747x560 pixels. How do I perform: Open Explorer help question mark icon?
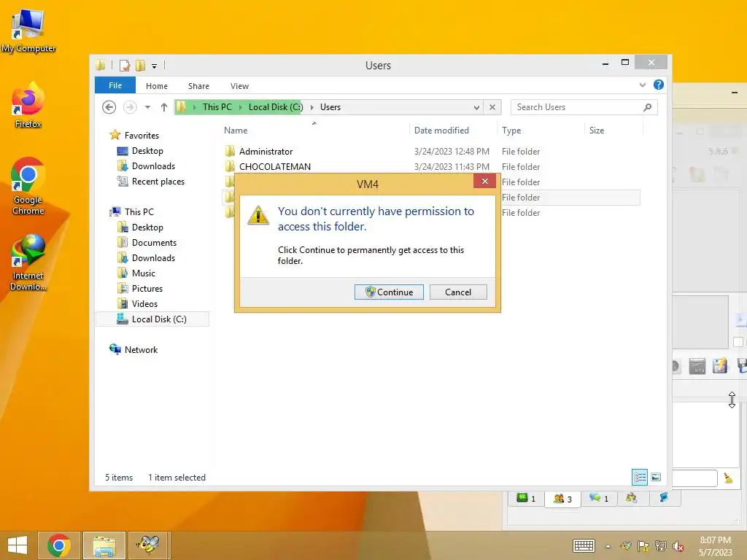click(659, 85)
